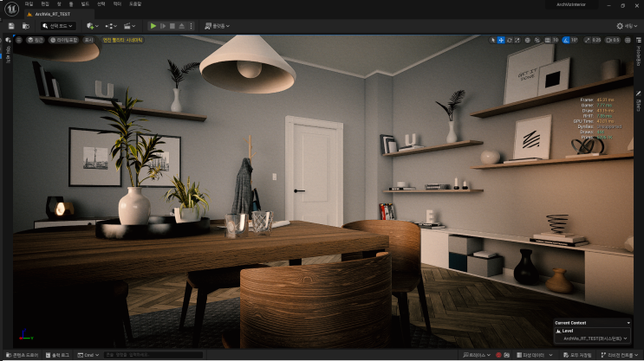Click the Save All button in status bar
Viewport: 644px width, 361px height.
click(x=577, y=355)
